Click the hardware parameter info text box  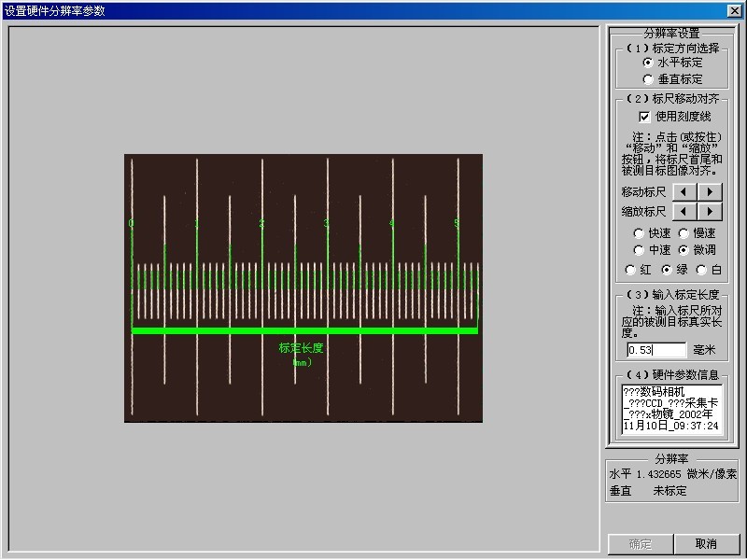670,409
